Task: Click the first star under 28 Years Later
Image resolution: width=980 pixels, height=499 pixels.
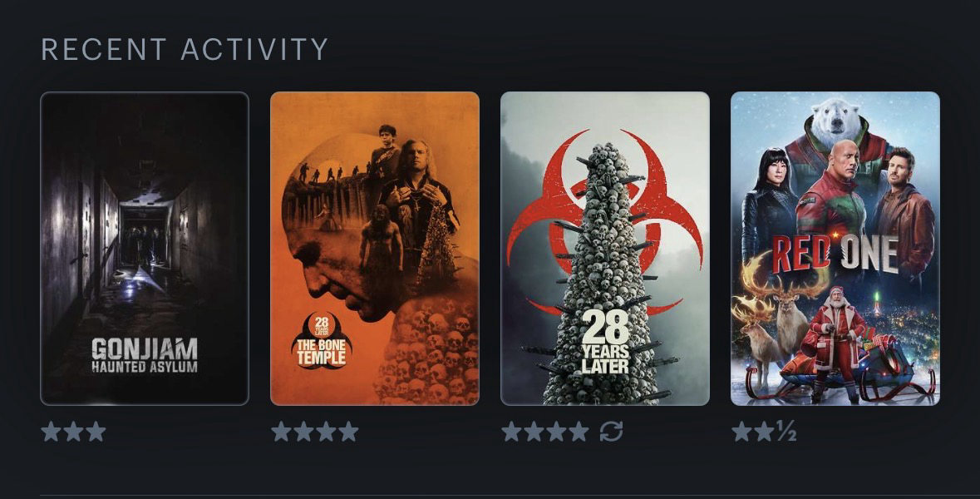Action: point(511,432)
